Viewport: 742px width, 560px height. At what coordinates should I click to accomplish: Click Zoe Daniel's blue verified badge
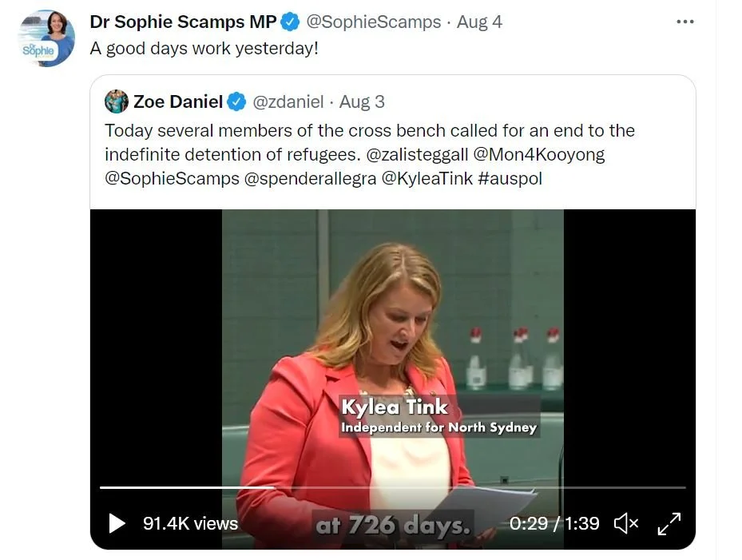[236, 101]
